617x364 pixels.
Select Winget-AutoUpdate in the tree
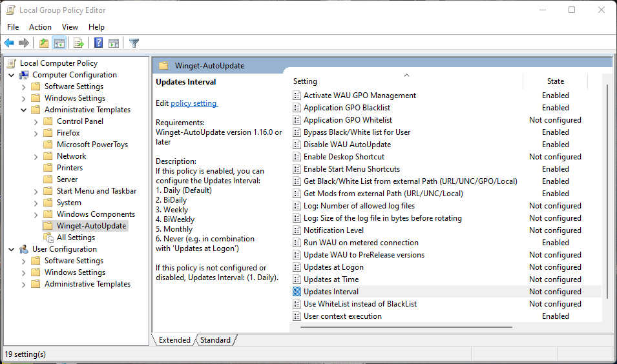point(91,226)
